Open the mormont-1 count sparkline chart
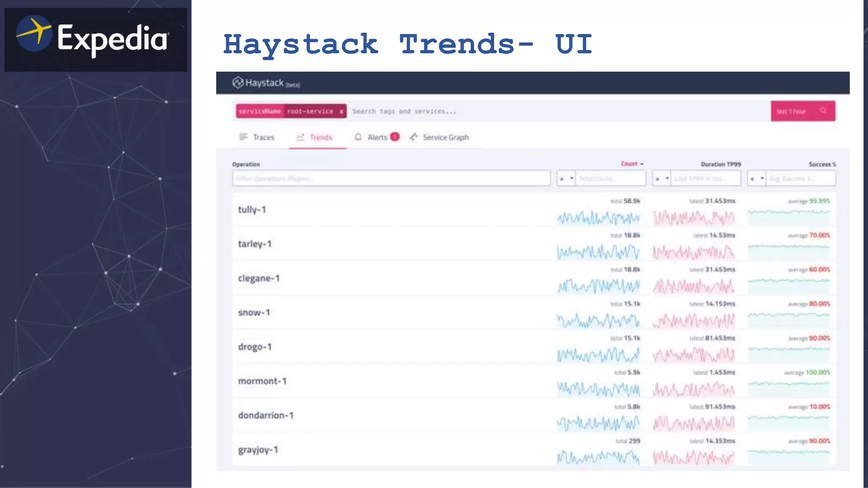The height and width of the screenshot is (488, 868). 598,388
